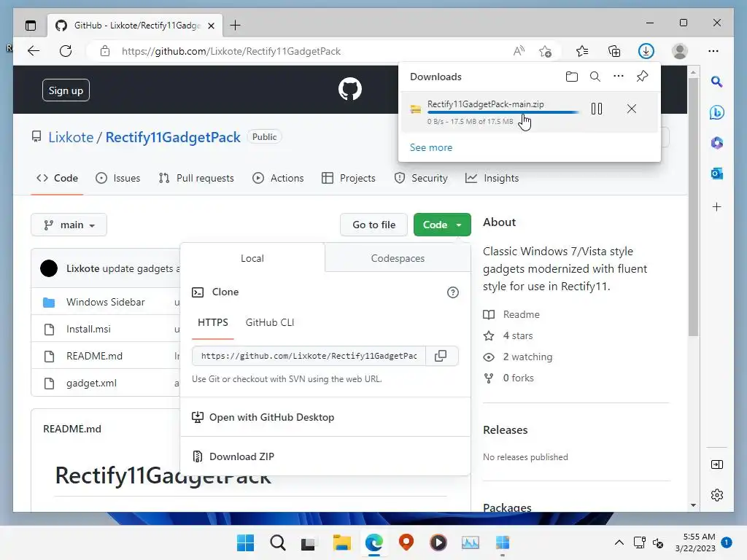
Task: Open Bing chat sidebar icon
Action: tap(716, 112)
